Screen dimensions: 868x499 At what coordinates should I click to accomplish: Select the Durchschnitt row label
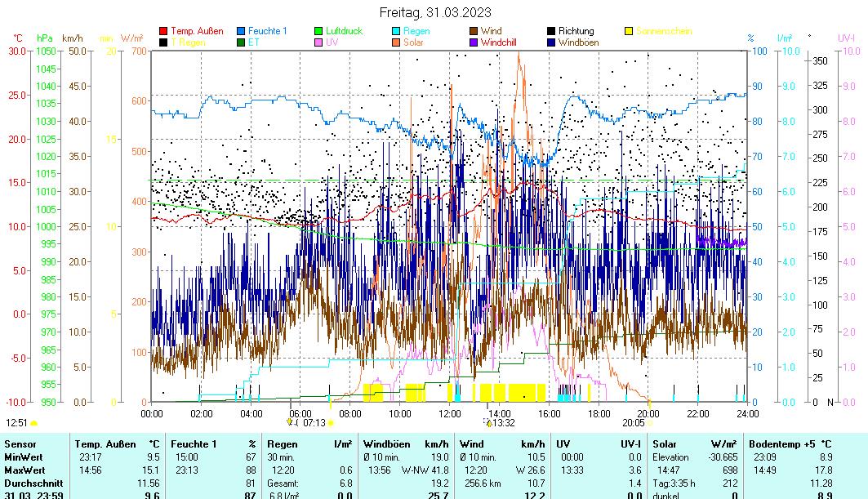tap(33, 483)
